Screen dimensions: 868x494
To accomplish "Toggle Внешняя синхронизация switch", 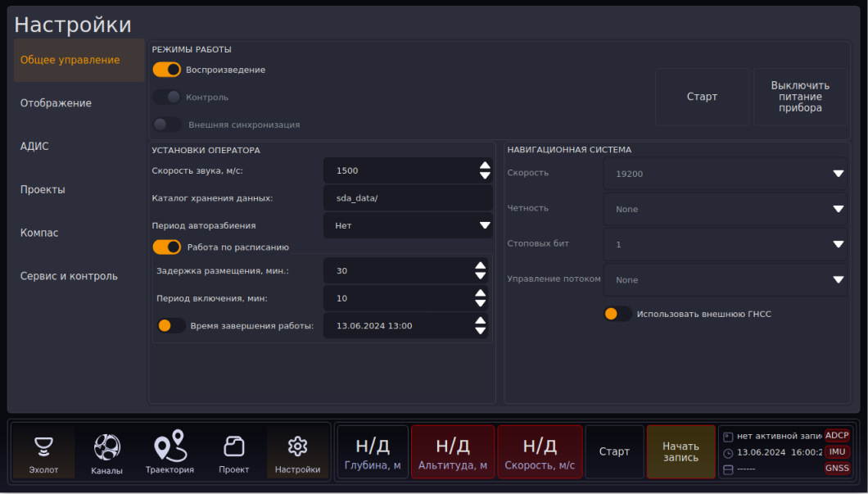I will (x=166, y=125).
